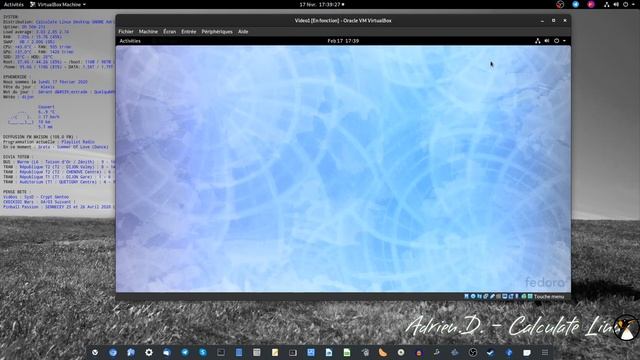The image size is (640, 360).
Task: Open the first dock icon on the left
Action: tap(95, 353)
